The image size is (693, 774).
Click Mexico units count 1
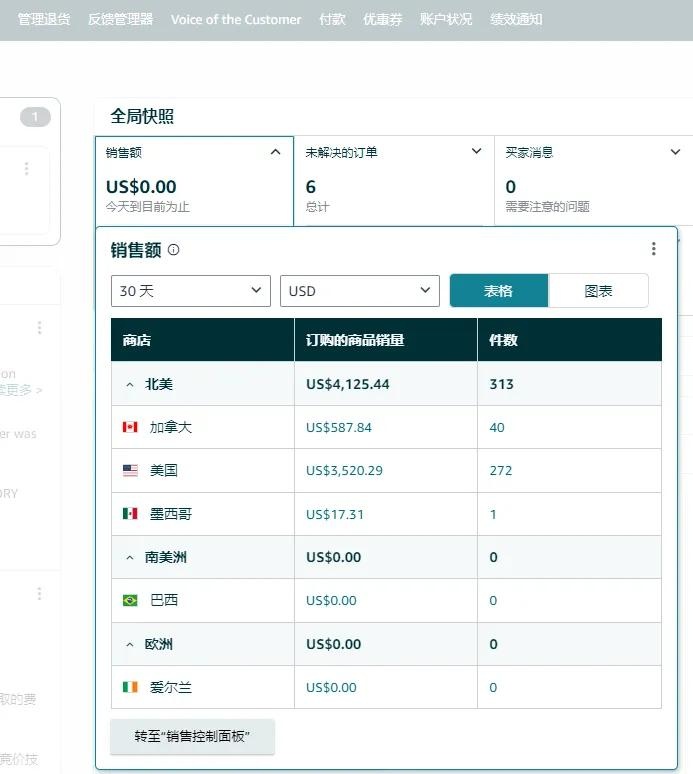(493, 514)
